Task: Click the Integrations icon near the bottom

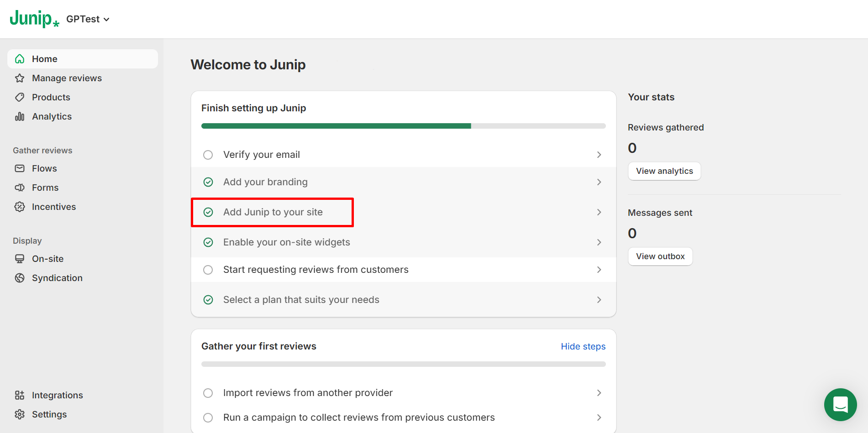Action: (20, 395)
